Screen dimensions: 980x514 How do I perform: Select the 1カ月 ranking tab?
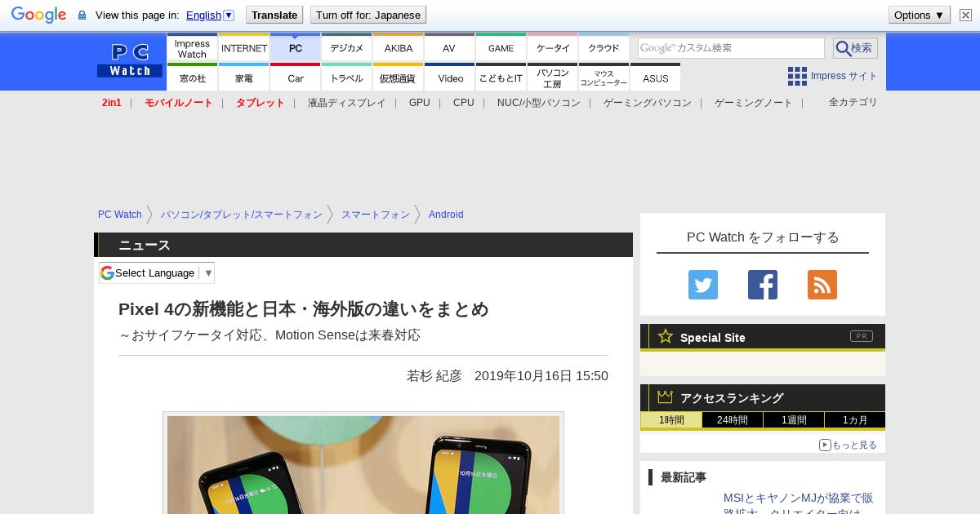(855, 420)
